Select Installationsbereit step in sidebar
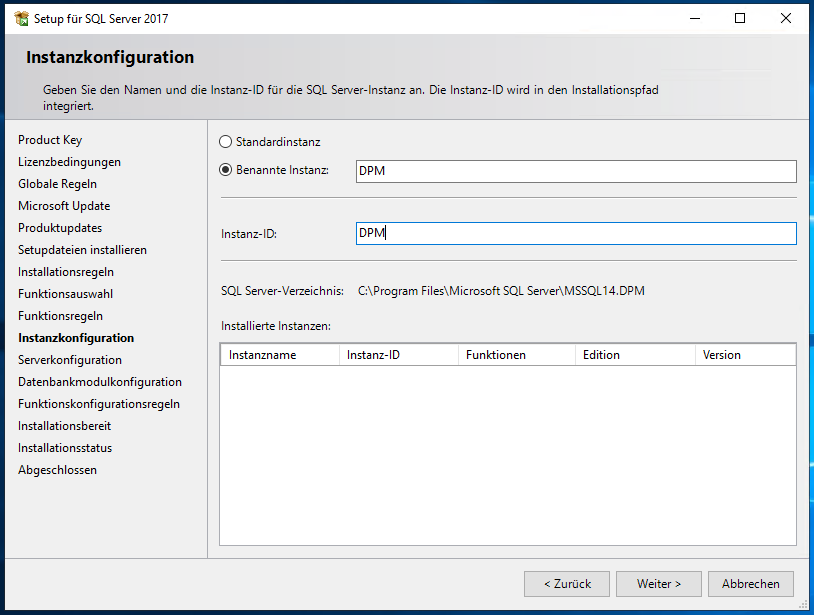Image resolution: width=814 pixels, height=615 pixels. (x=64, y=426)
